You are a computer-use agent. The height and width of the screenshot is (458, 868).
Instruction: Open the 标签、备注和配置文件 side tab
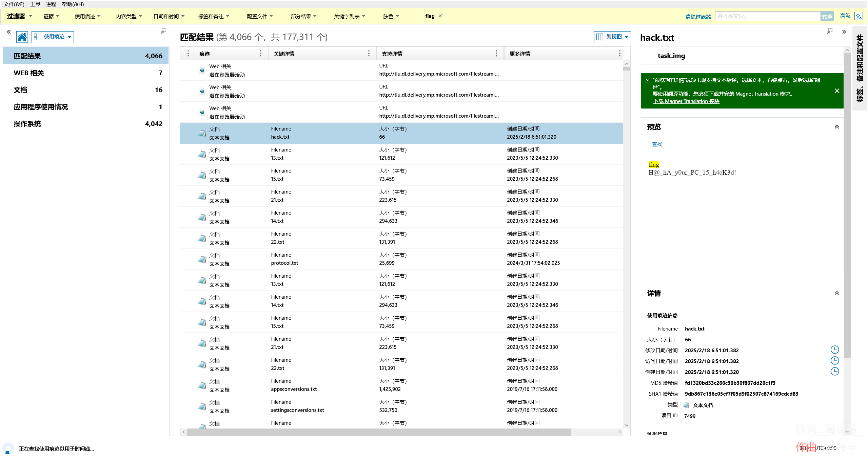pos(860,68)
